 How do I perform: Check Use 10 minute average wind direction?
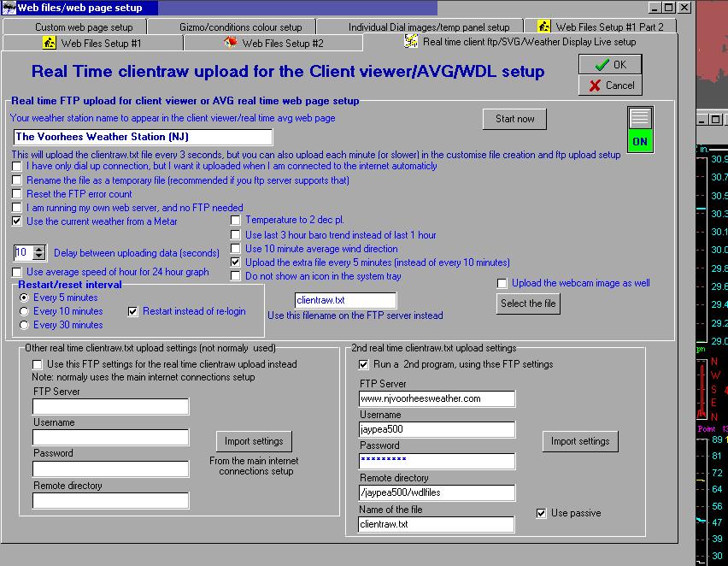[236, 249]
